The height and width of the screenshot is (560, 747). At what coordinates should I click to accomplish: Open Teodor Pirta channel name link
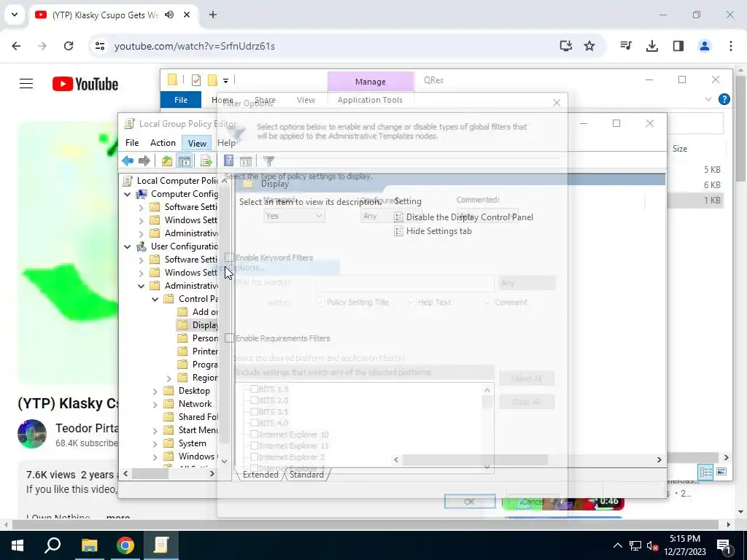(x=87, y=428)
